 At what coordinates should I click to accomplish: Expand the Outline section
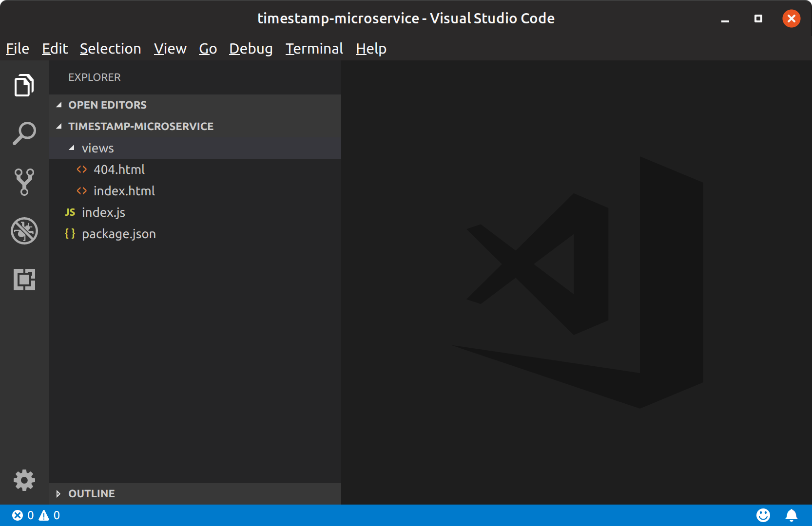pyautogui.click(x=91, y=494)
